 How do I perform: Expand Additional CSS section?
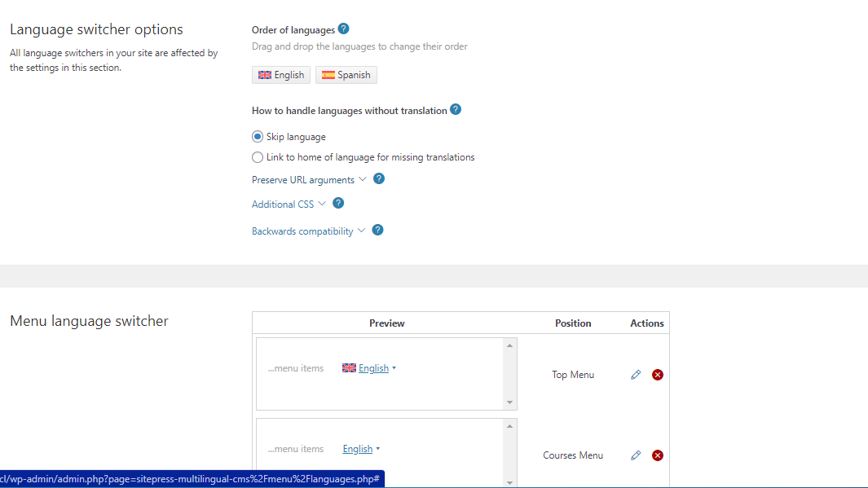pyautogui.click(x=289, y=204)
